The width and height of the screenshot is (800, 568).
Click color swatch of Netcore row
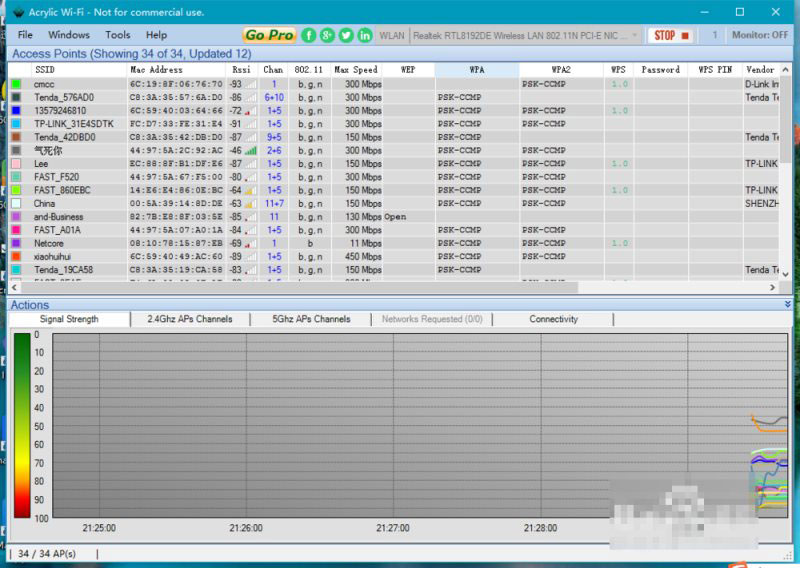pos(16,243)
